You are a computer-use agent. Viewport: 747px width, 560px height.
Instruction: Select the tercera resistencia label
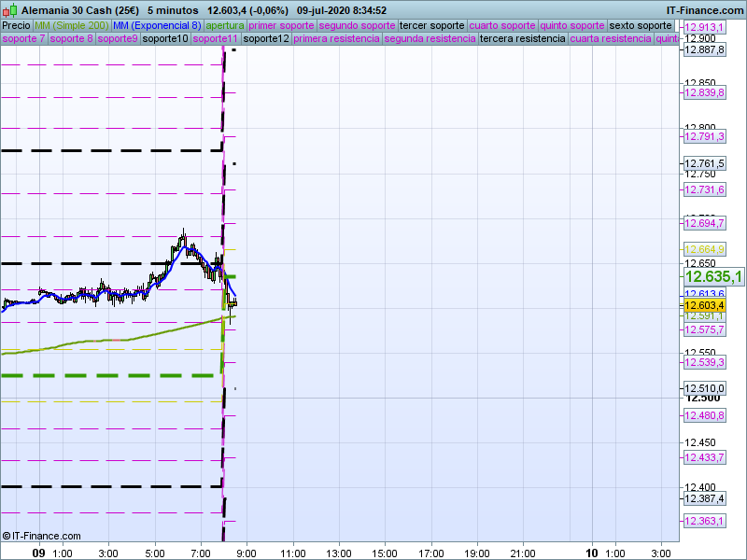523,38
